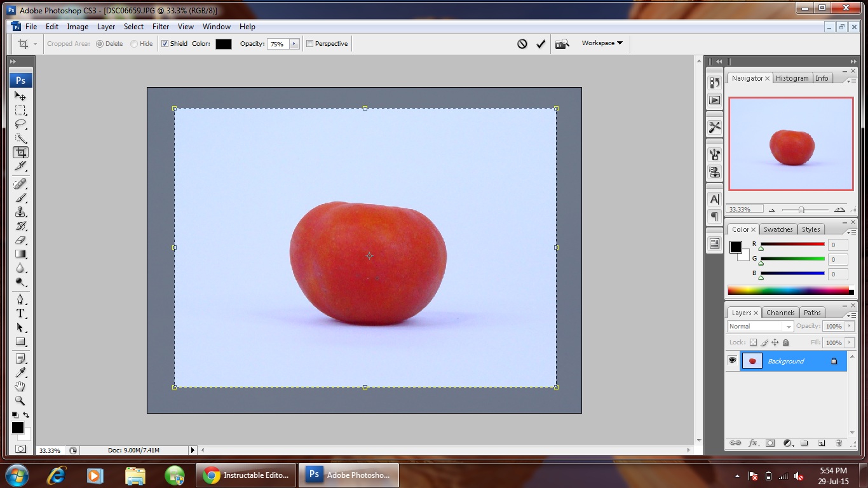Select the Brush tool

click(x=20, y=198)
